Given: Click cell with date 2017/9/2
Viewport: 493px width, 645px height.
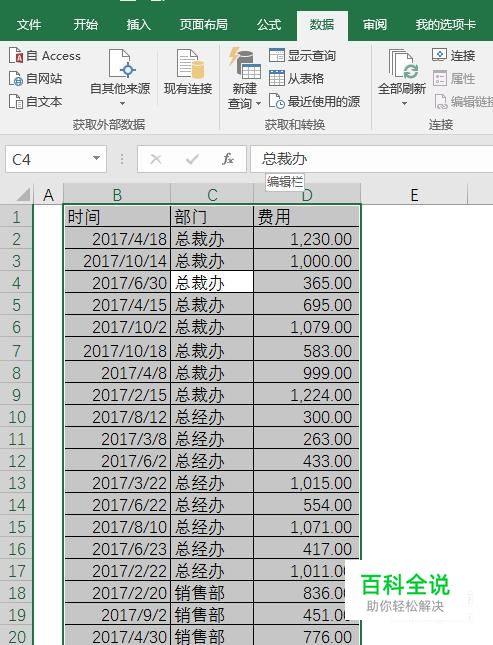Looking at the screenshot, I should 117,615.
